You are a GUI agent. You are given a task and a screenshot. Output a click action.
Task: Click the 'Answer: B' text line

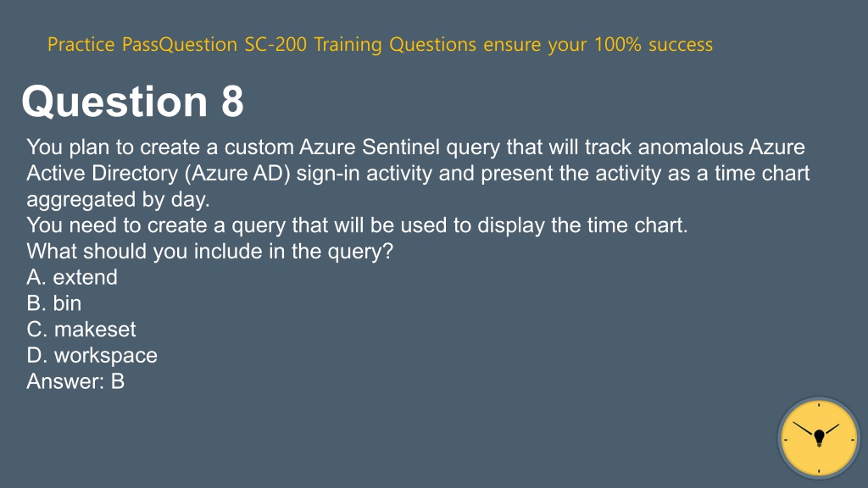pos(75,381)
